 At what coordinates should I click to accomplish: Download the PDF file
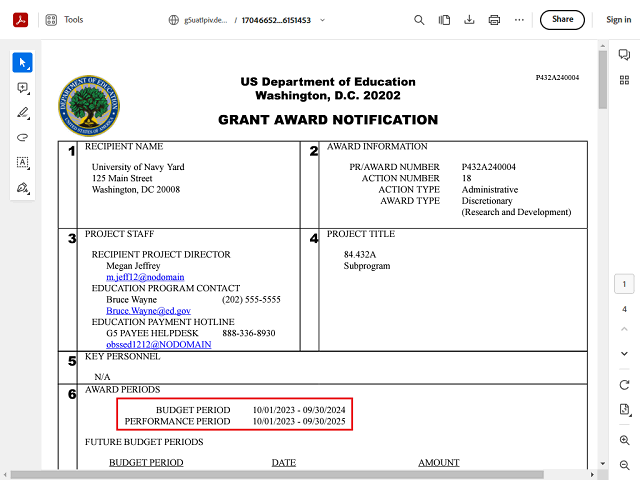(x=469, y=20)
